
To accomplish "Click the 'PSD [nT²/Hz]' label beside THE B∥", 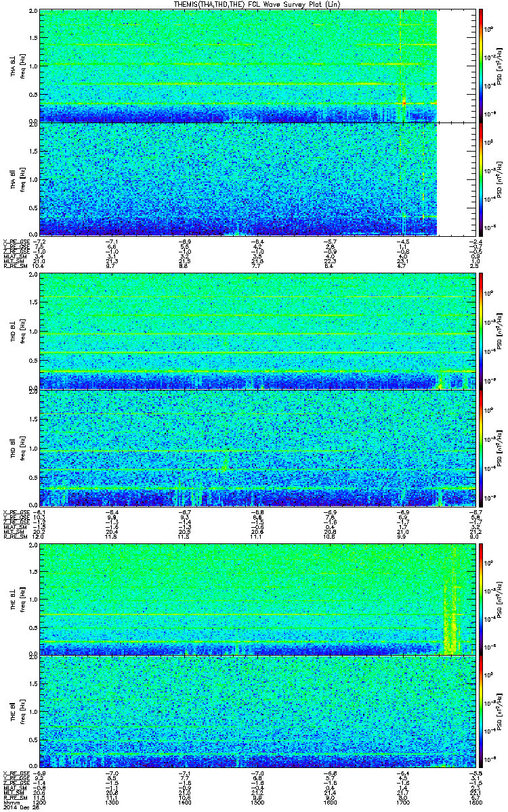I will tap(501, 712).
